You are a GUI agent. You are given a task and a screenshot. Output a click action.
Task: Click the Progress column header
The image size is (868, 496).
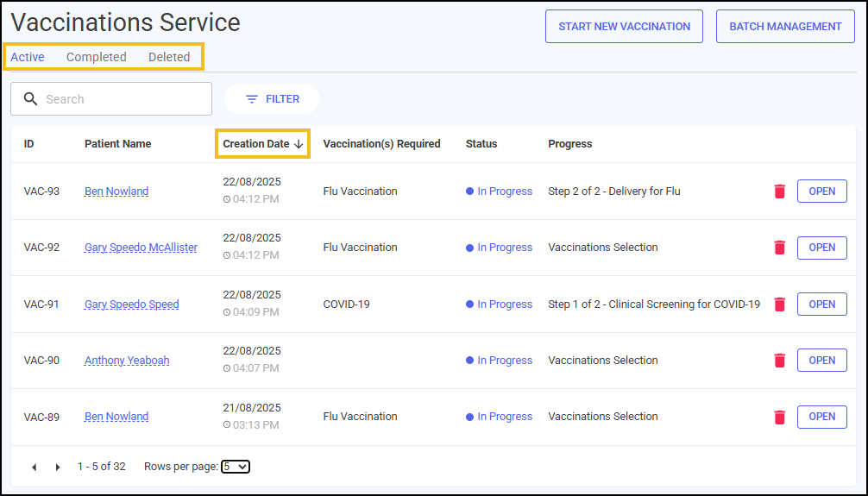tap(570, 144)
